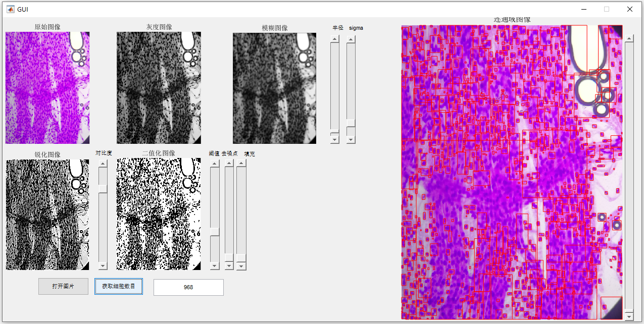Click down arrow of sigma slider
Viewport: 644px width, 324px height.
[351, 139]
